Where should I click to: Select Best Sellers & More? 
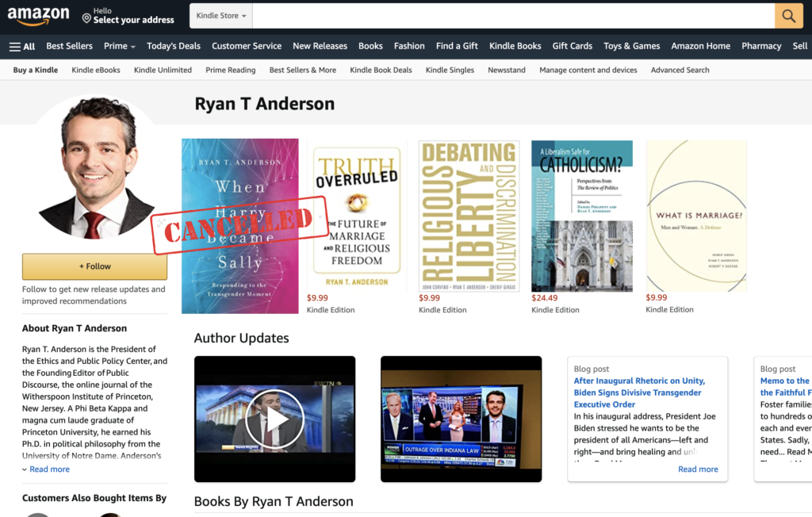302,70
